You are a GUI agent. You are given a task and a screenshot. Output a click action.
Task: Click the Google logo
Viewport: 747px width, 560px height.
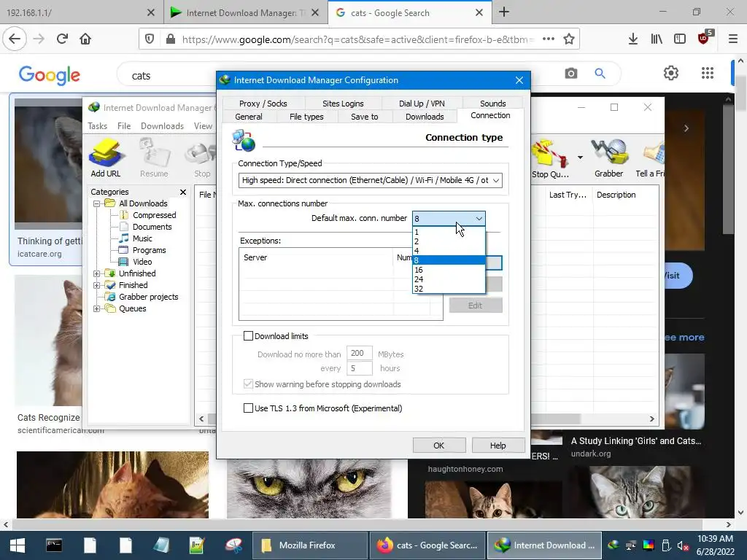coord(50,75)
